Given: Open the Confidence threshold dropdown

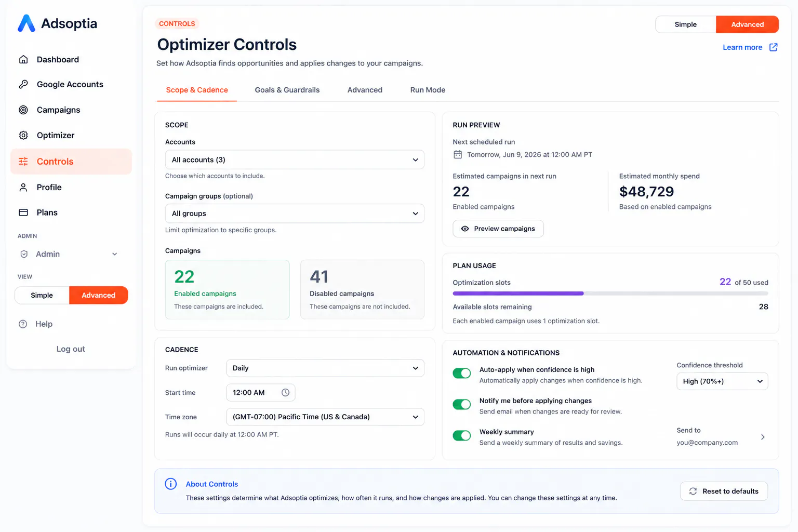Looking at the screenshot, I should click(x=722, y=381).
